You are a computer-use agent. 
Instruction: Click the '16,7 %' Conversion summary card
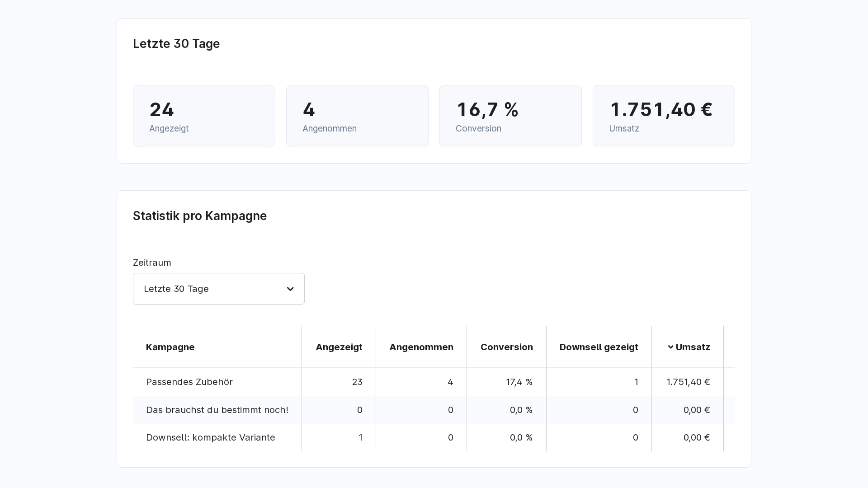(x=510, y=116)
